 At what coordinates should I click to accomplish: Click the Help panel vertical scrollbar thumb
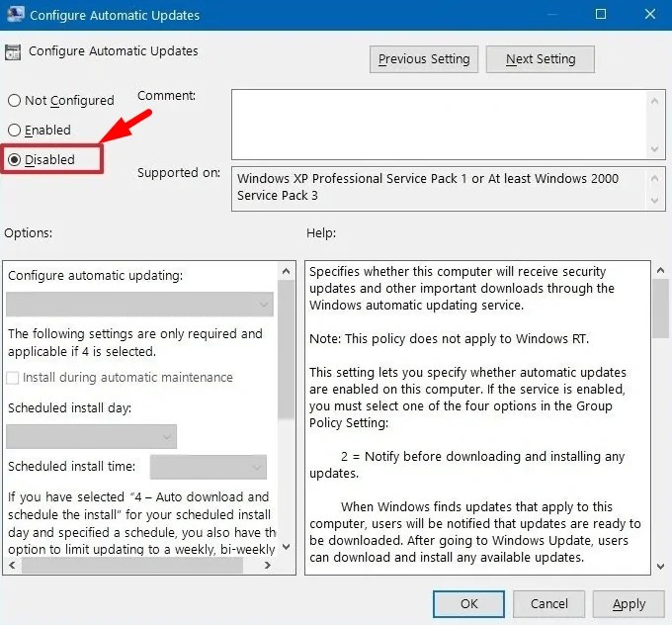661,309
